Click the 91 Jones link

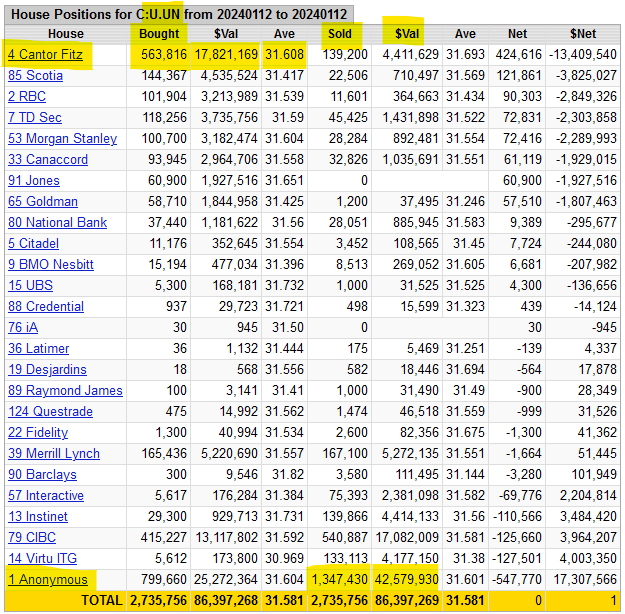click(34, 181)
